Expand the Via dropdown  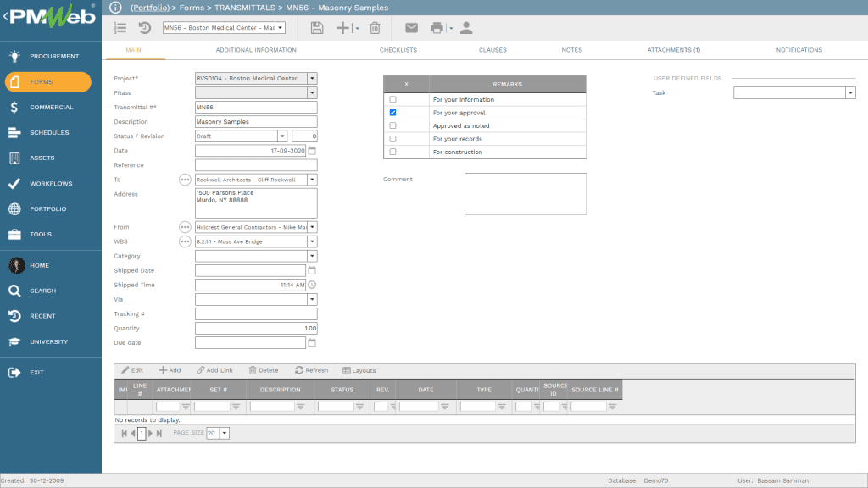[x=312, y=299]
